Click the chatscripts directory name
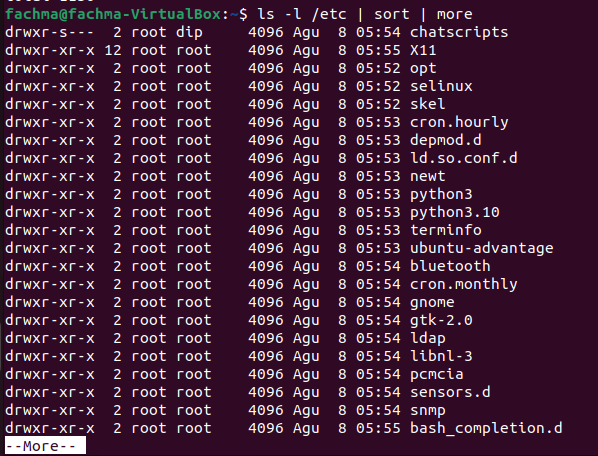598x456 pixels. tap(459, 32)
